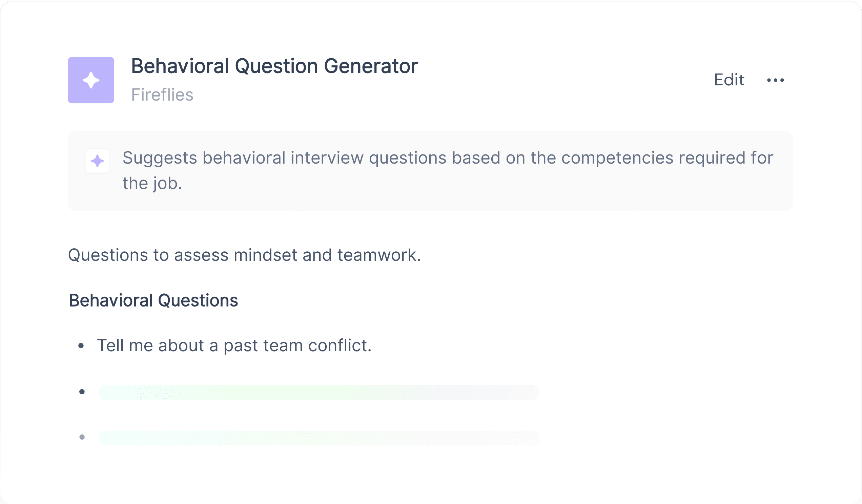
Task: Click the small sparkle icon beside the description
Action: [98, 161]
